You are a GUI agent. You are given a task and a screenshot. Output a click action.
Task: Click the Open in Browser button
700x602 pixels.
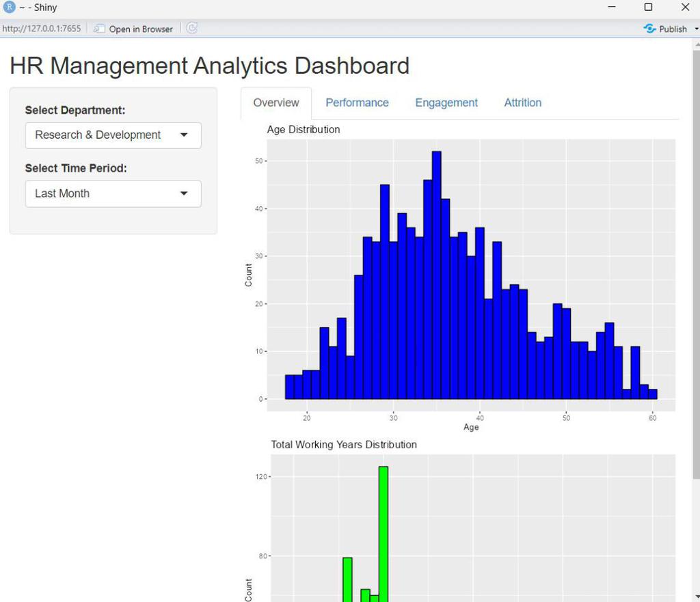pos(133,29)
